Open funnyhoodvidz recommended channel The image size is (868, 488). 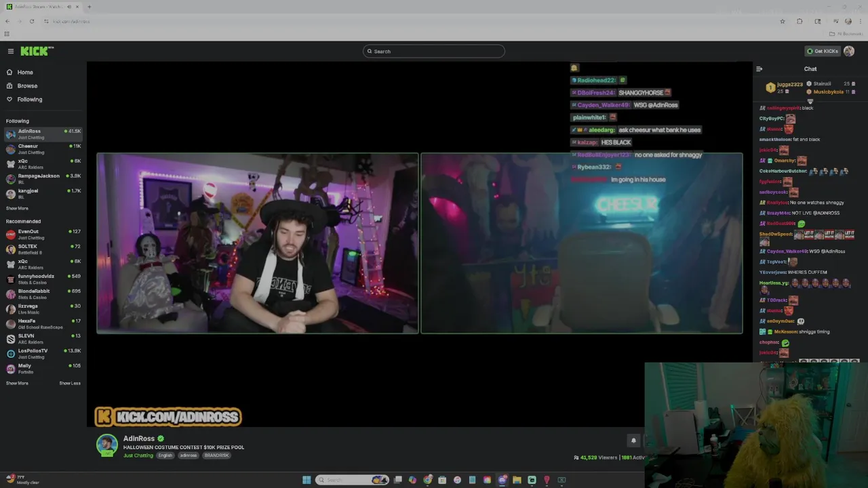click(x=43, y=279)
